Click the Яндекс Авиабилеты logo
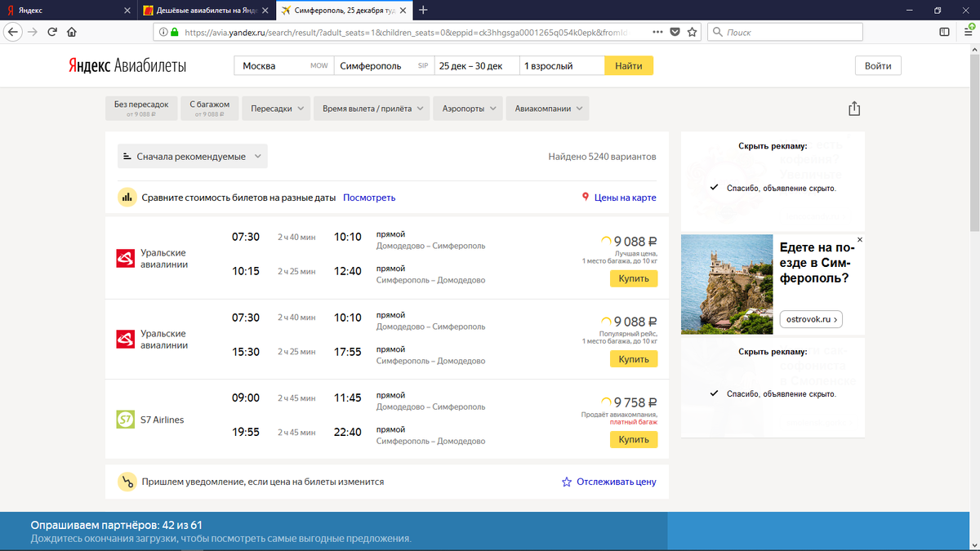This screenshot has height=551, width=980. pos(127,66)
